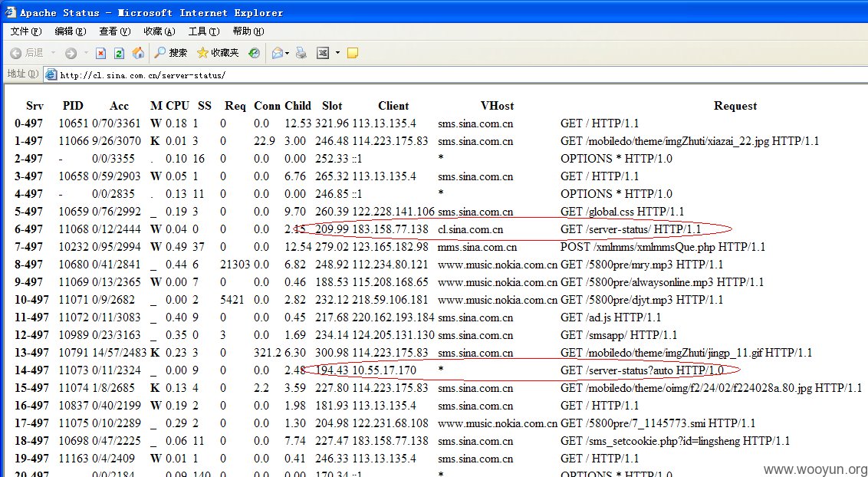Click the Back (后退) toolbar button
Image resolution: width=868 pixels, height=477 pixels.
point(27,53)
